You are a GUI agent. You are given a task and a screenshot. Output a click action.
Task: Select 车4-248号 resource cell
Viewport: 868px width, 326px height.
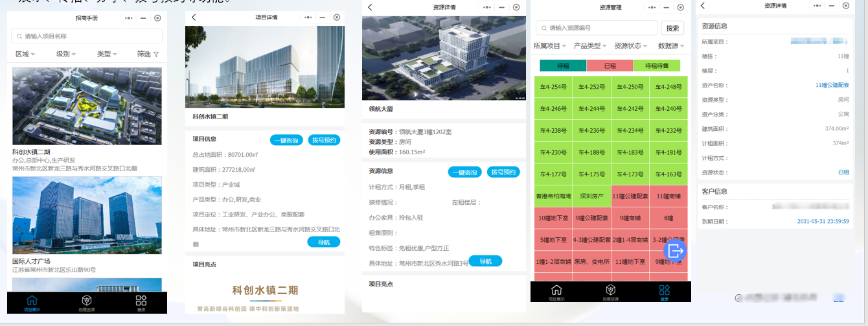click(669, 87)
